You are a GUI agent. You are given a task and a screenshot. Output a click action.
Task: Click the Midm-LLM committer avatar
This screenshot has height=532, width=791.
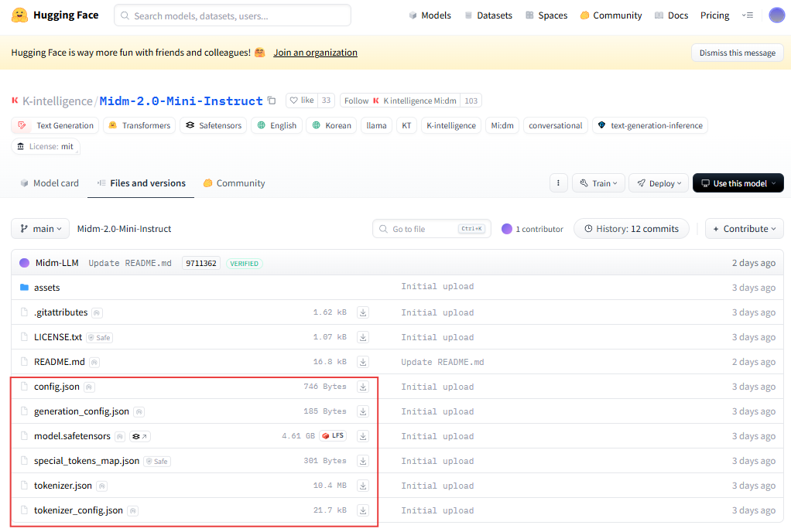24,263
